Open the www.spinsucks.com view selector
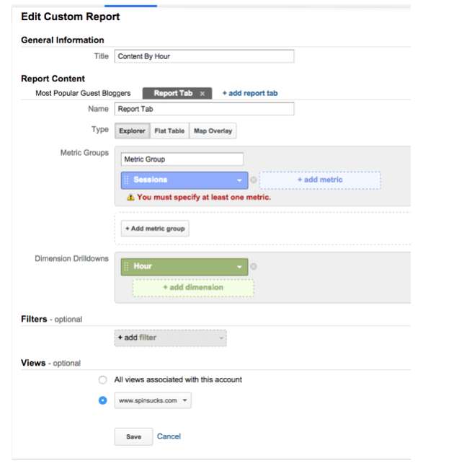Image resolution: width=454 pixels, height=476 pixels. click(153, 400)
